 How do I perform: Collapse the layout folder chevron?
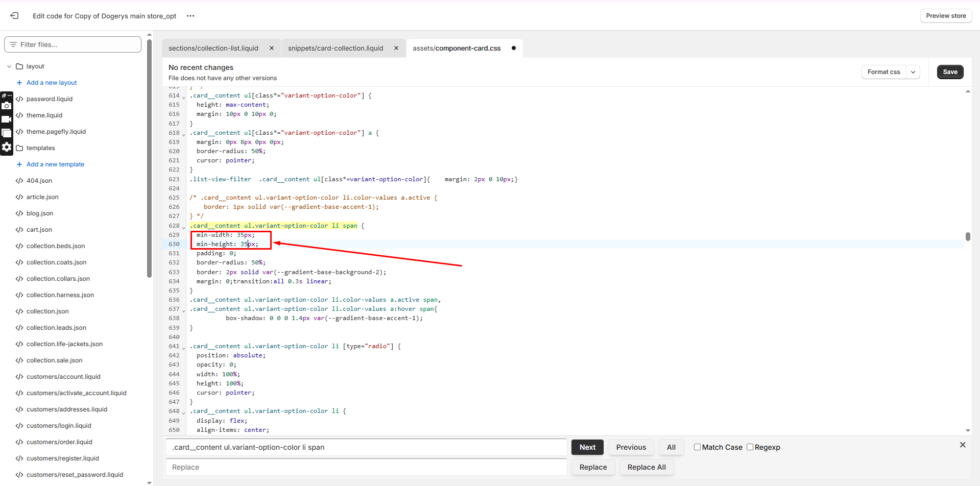pyautogui.click(x=9, y=66)
